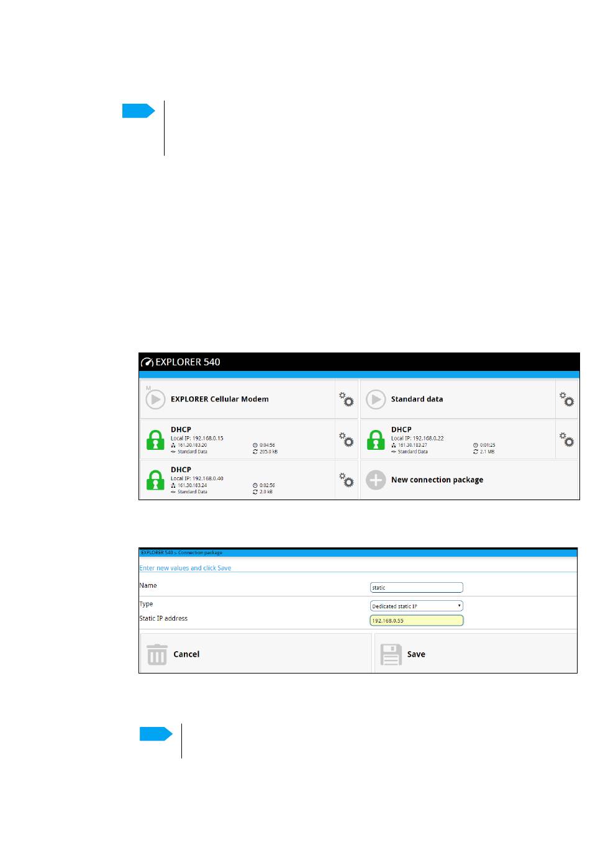Click the 0:02:56 connection time
Image resolution: width=590 pixels, height=868 pixels.
[267, 485]
